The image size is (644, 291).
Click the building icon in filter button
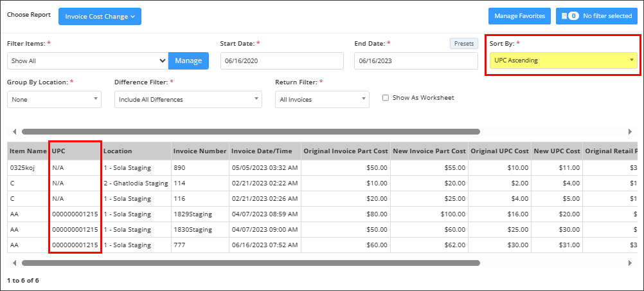564,16
